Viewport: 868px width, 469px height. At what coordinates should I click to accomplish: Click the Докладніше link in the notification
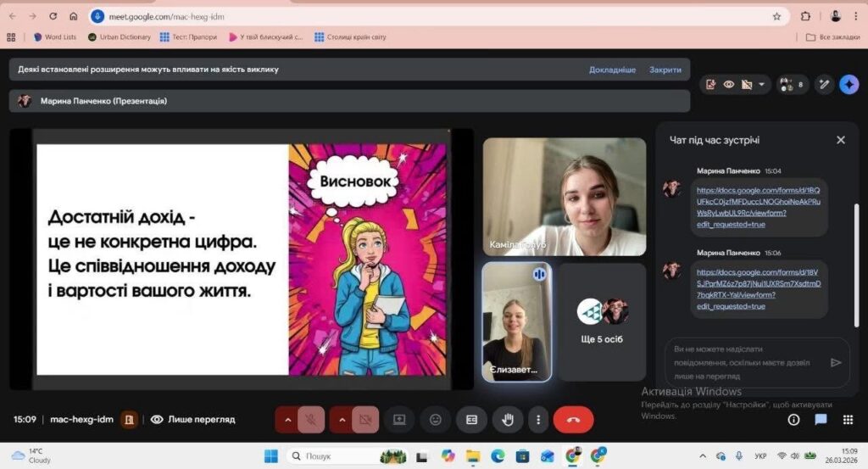point(612,70)
